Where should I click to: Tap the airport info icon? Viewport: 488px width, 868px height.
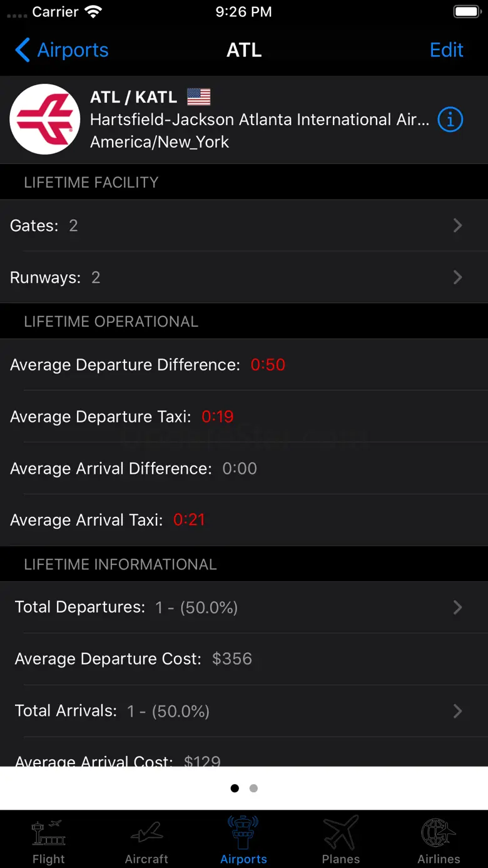(x=450, y=120)
